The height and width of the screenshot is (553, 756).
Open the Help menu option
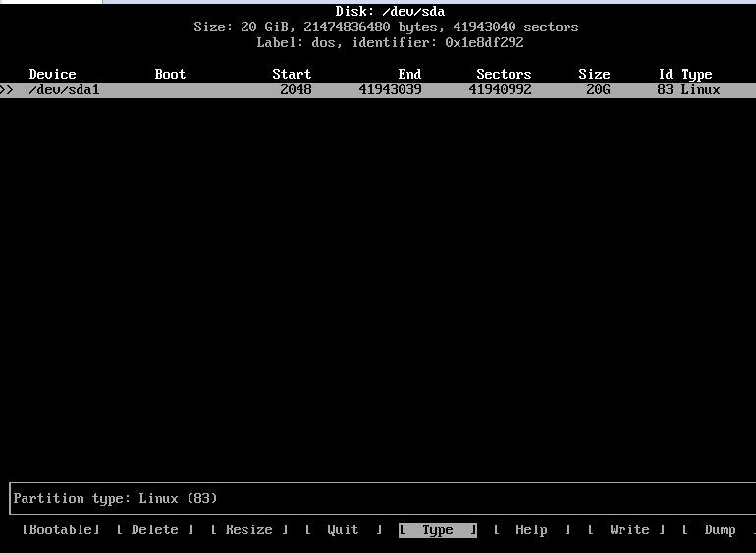pyautogui.click(x=532, y=529)
